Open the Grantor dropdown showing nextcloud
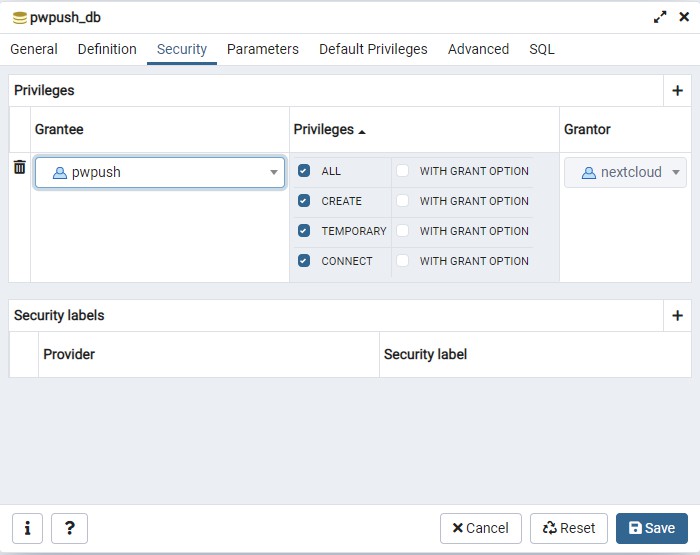 pyautogui.click(x=626, y=172)
